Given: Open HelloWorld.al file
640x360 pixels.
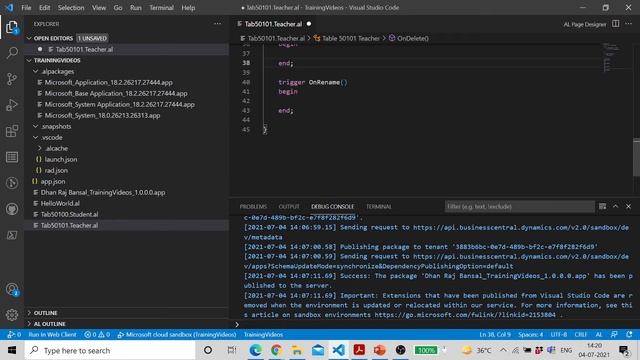Looking at the screenshot, I should (x=60, y=204).
